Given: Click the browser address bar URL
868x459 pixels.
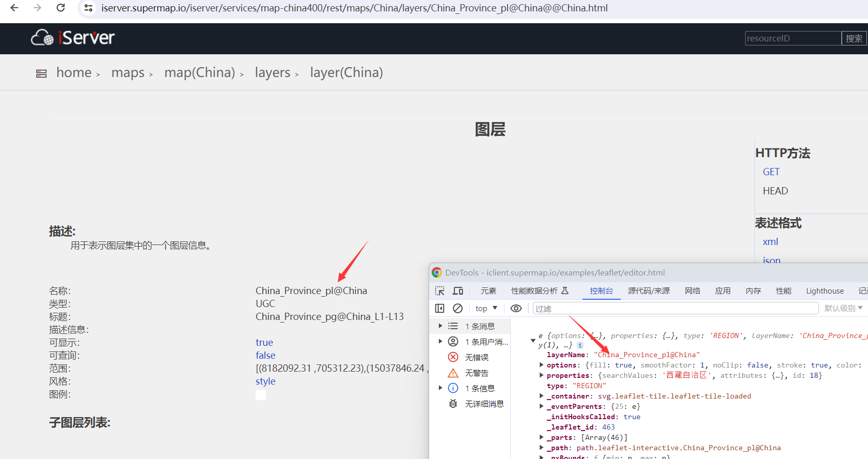Looking at the screenshot, I should [x=354, y=8].
